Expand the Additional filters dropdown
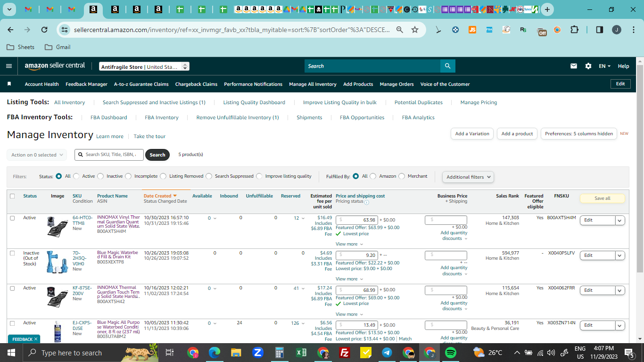This screenshot has width=644, height=362. (468, 177)
